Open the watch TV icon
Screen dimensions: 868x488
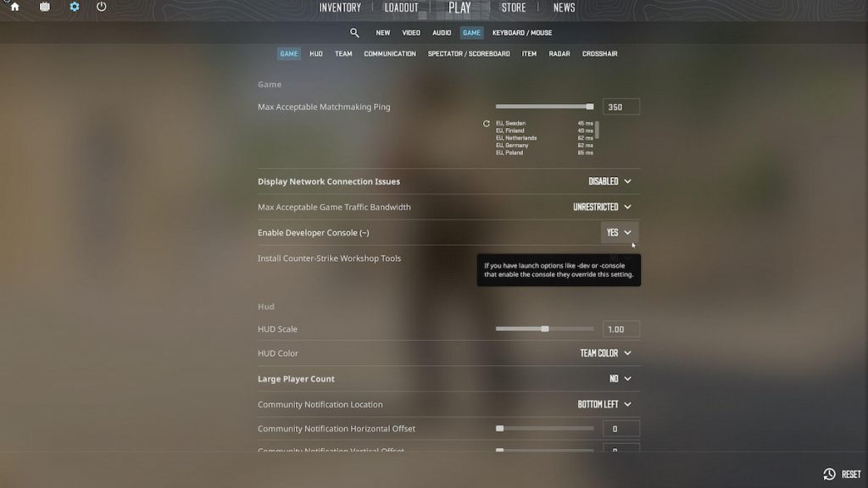click(45, 7)
